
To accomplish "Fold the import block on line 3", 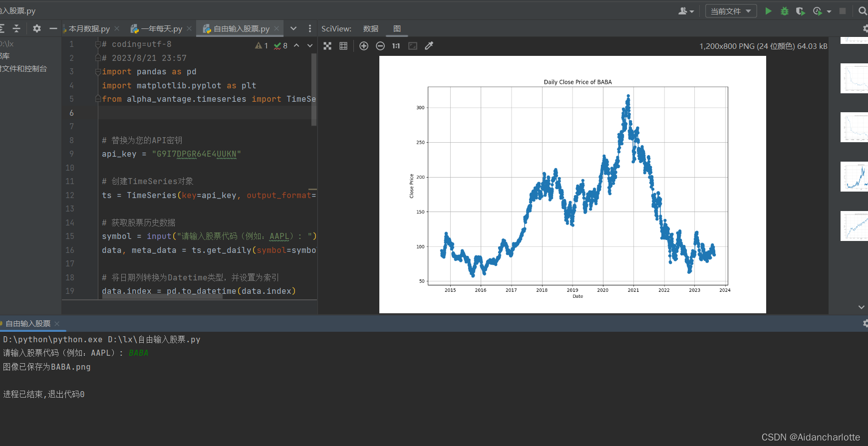I will pyautogui.click(x=98, y=72).
